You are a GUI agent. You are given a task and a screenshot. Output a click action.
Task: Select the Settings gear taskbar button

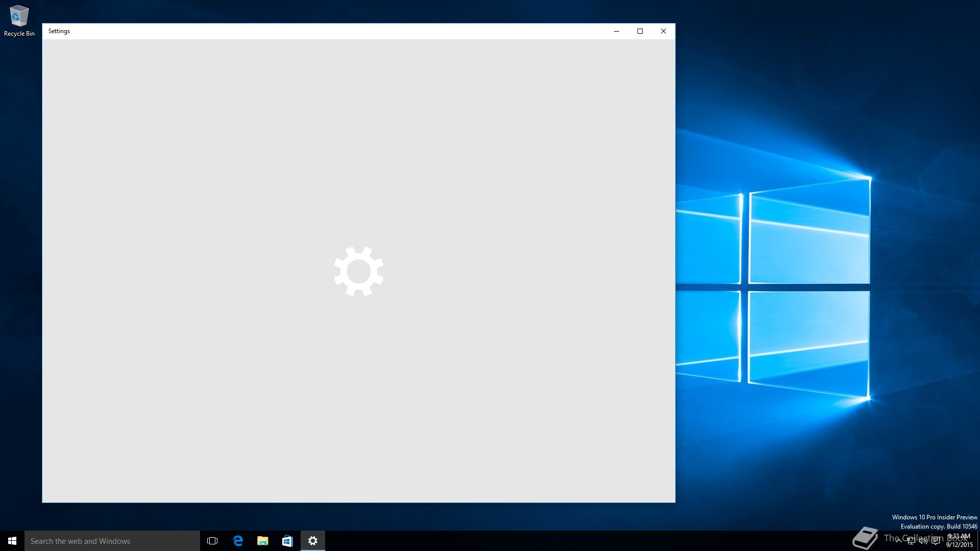(x=313, y=541)
